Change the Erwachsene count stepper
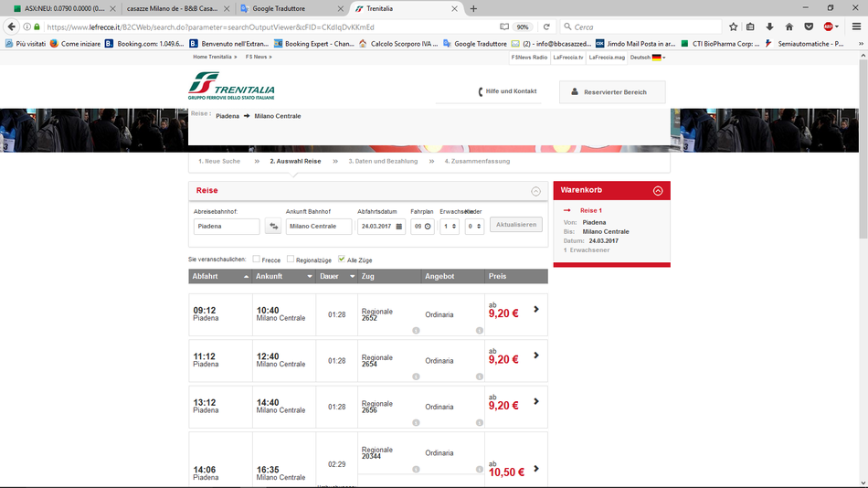 pyautogui.click(x=454, y=226)
